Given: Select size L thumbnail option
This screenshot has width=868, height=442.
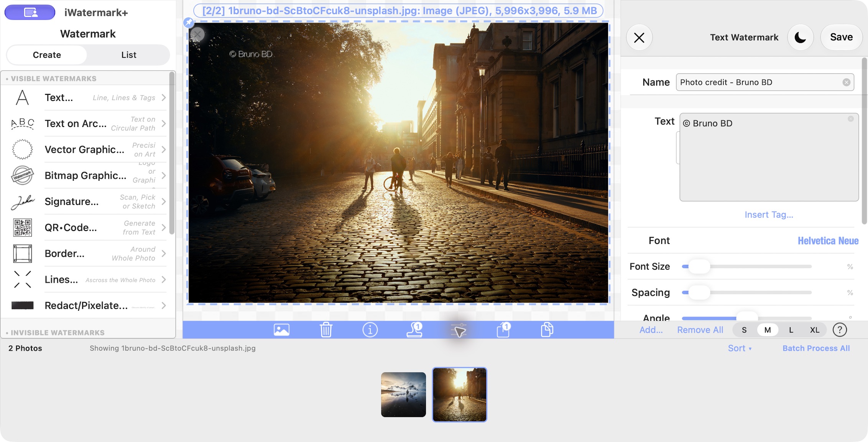Looking at the screenshot, I should tap(791, 330).
